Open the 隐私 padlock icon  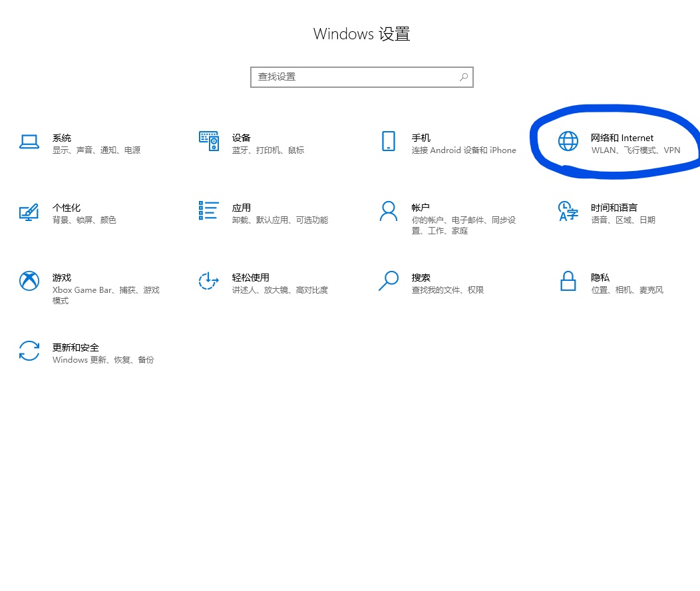point(568,281)
